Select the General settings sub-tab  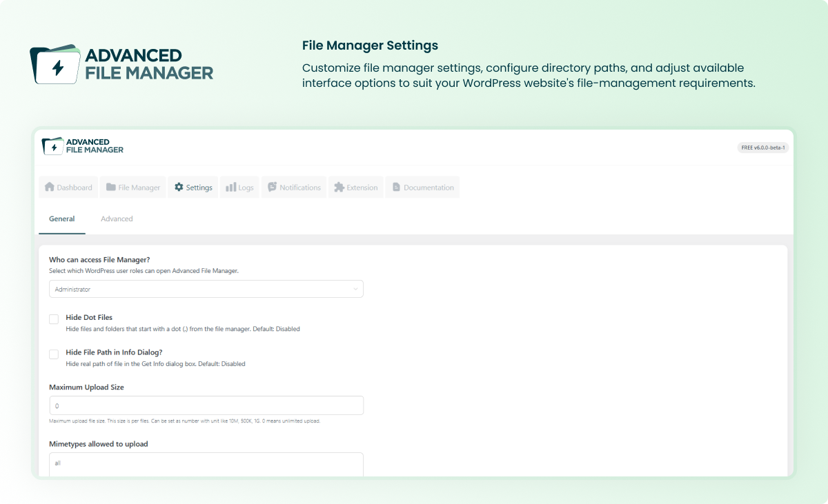[62, 219]
